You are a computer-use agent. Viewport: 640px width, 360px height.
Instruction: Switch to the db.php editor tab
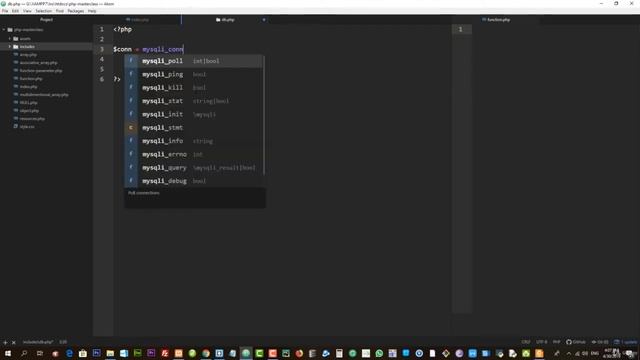(x=225, y=20)
